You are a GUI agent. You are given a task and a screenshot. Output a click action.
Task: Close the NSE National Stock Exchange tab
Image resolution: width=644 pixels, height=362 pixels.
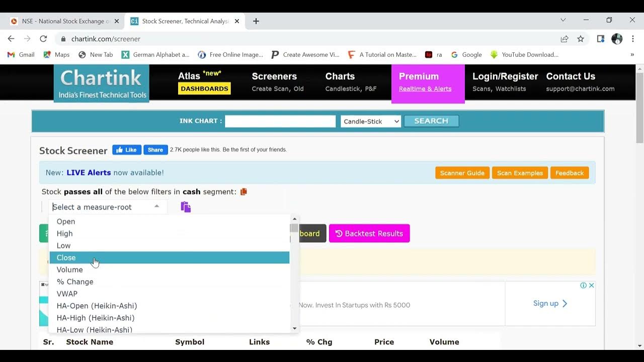[117, 21]
